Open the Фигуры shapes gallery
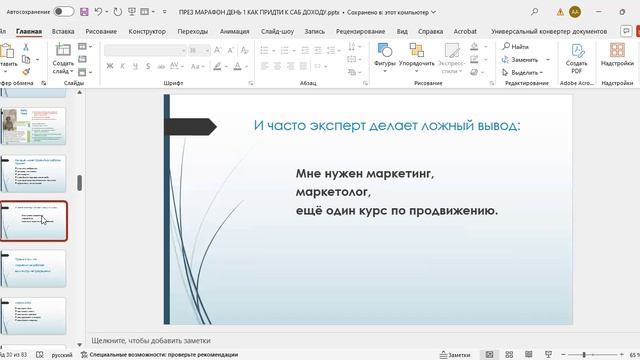This screenshot has height=360, width=640. pyautogui.click(x=384, y=58)
